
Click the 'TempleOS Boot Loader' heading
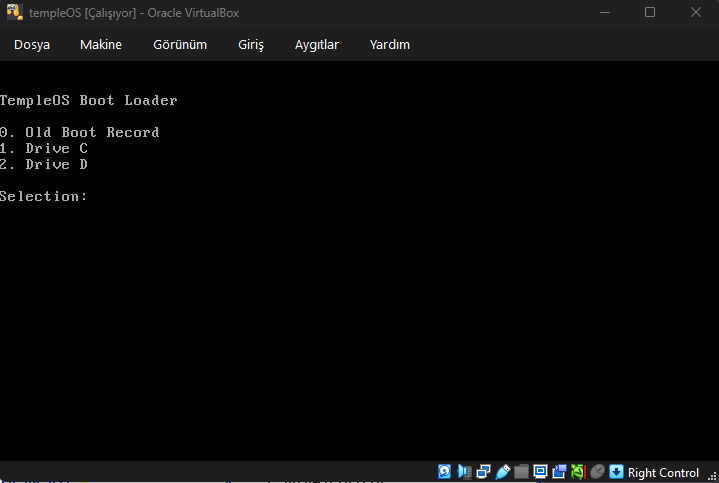(x=88, y=100)
